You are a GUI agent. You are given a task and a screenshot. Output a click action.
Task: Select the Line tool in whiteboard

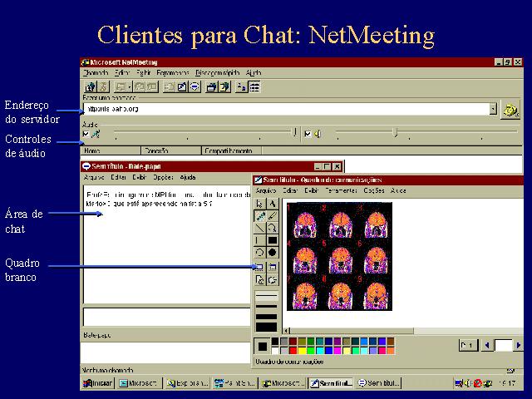pos(260,228)
